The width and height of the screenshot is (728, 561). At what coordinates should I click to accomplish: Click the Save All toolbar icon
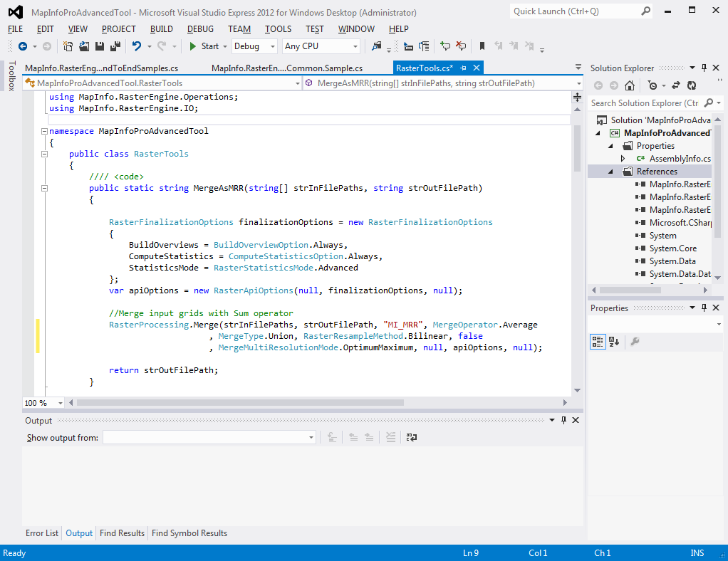click(x=115, y=46)
